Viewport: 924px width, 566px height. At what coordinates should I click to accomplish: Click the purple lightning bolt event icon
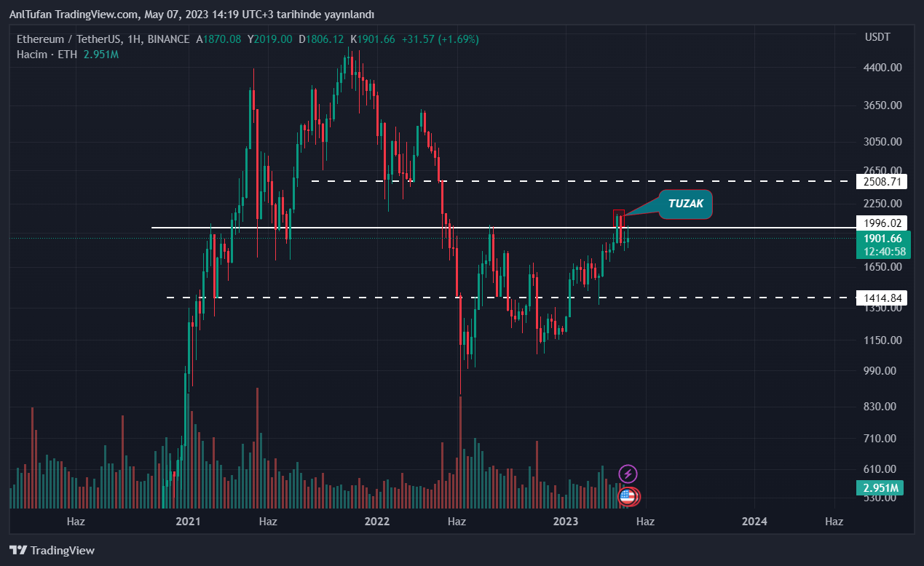point(628,474)
